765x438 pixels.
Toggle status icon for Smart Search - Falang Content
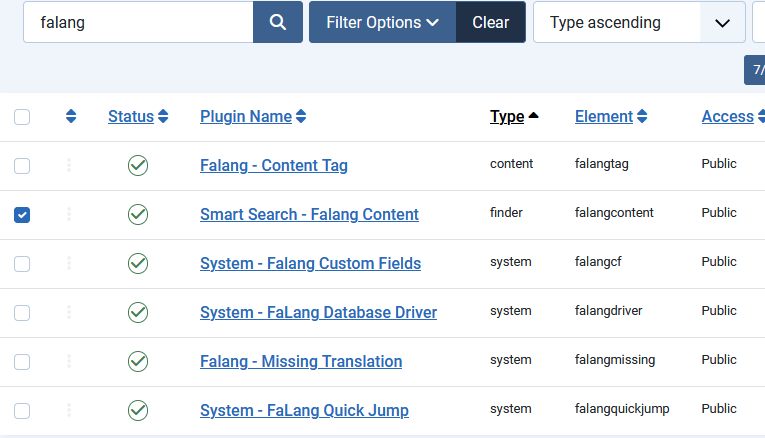pyautogui.click(x=138, y=214)
